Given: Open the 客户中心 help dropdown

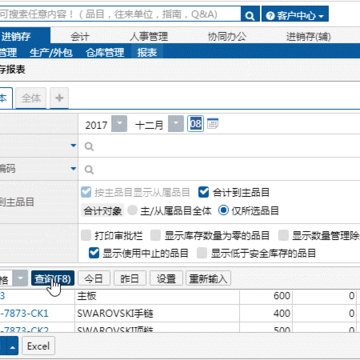Looking at the screenshot, I should (x=295, y=15).
